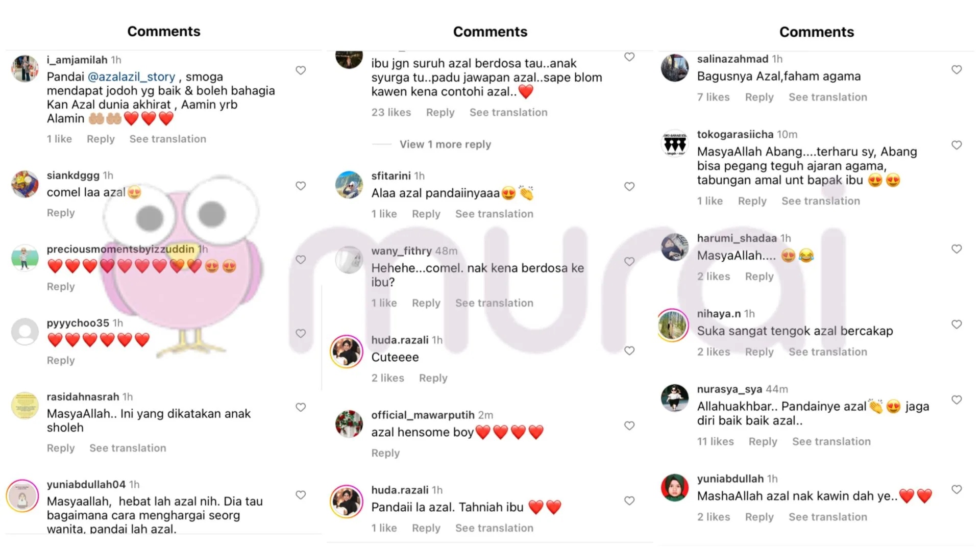Image resolution: width=980 pixels, height=551 pixels.
Task: Expand View 1 more reply
Action: click(445, 144)
